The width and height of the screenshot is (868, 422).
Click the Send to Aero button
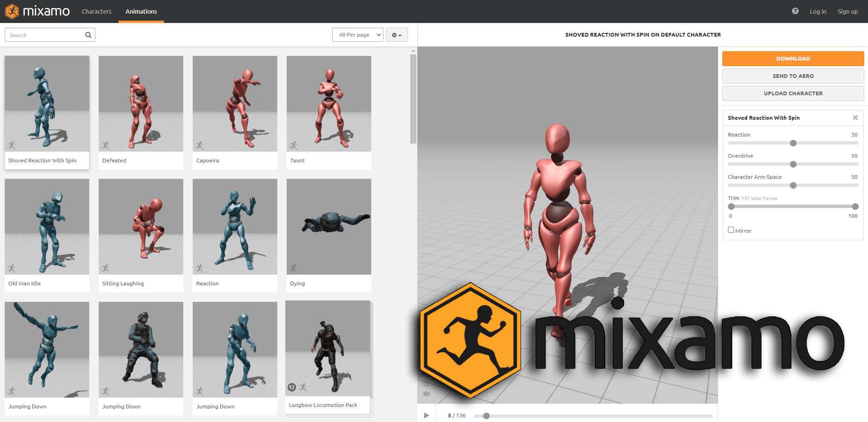coord(793,76)
